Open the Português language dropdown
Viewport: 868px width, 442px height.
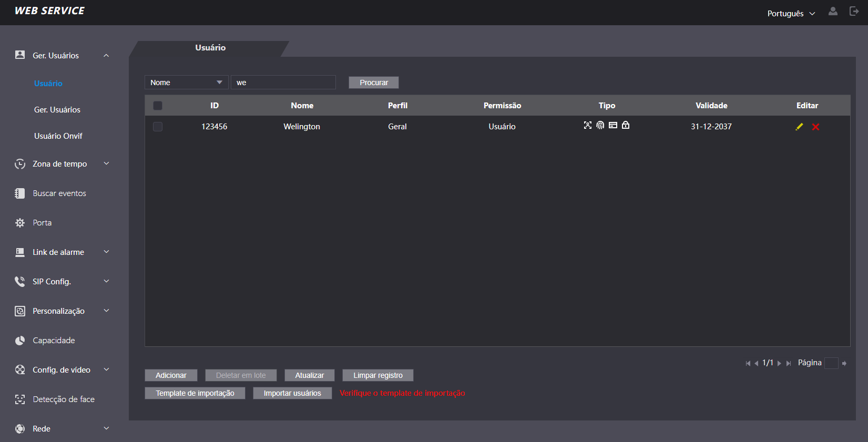point(791,13)
